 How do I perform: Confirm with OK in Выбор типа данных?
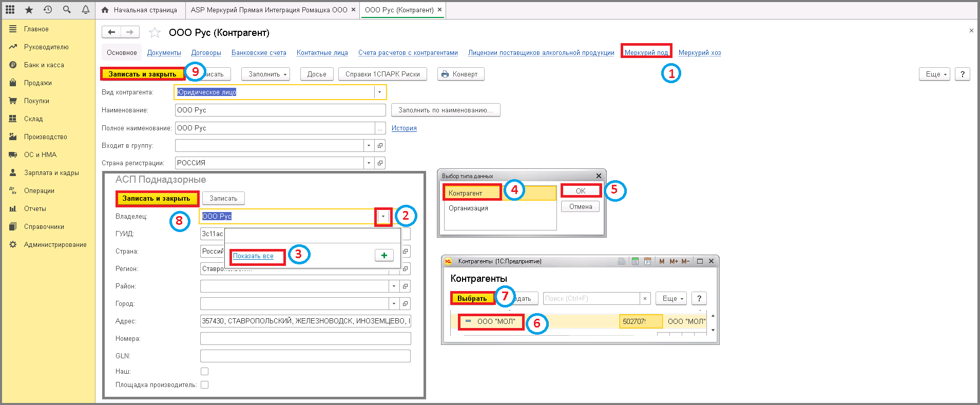click(x=580, y=191)
